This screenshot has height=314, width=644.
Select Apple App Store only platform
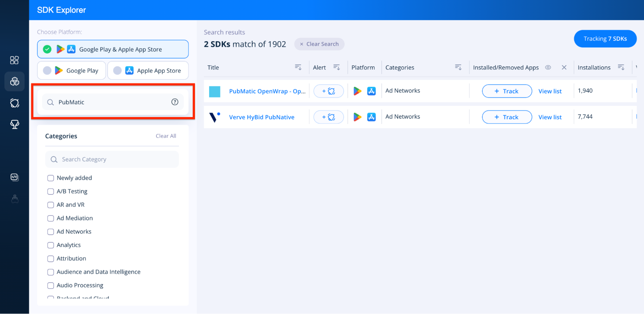(148, 71)
